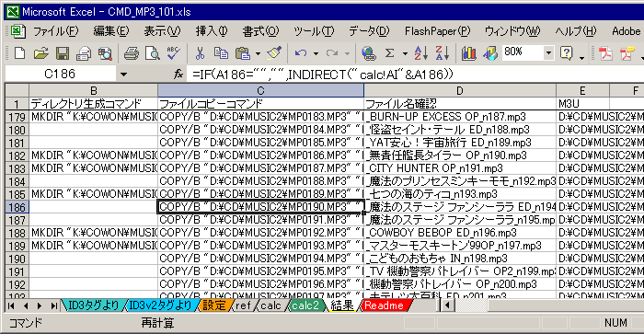Click the permission envelope icon next to Save
This screenshot has height=334, width=644.
pyautogui.click(x=84, y=53)
